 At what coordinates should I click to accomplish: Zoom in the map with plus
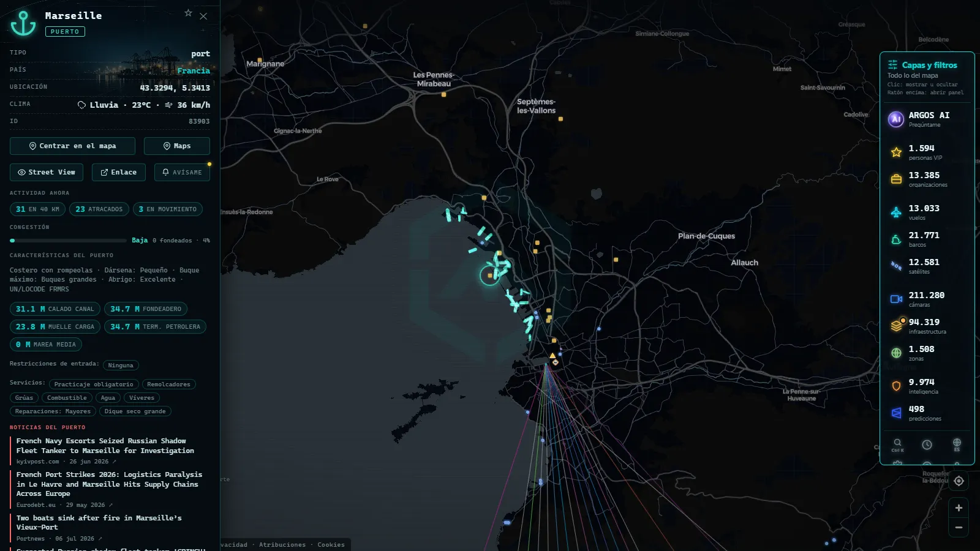pos(959,508)
